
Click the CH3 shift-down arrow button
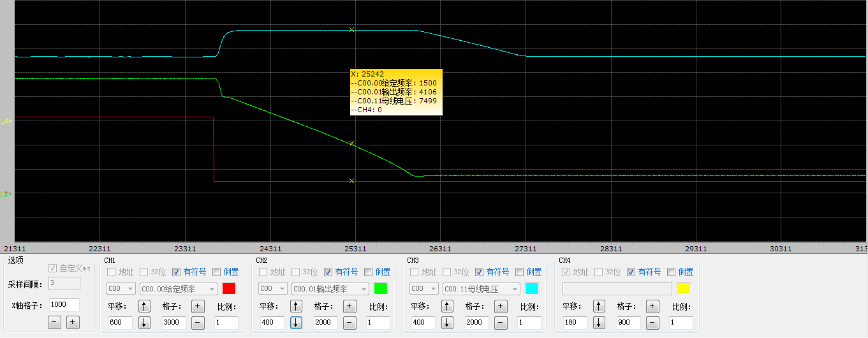[448, 322]
